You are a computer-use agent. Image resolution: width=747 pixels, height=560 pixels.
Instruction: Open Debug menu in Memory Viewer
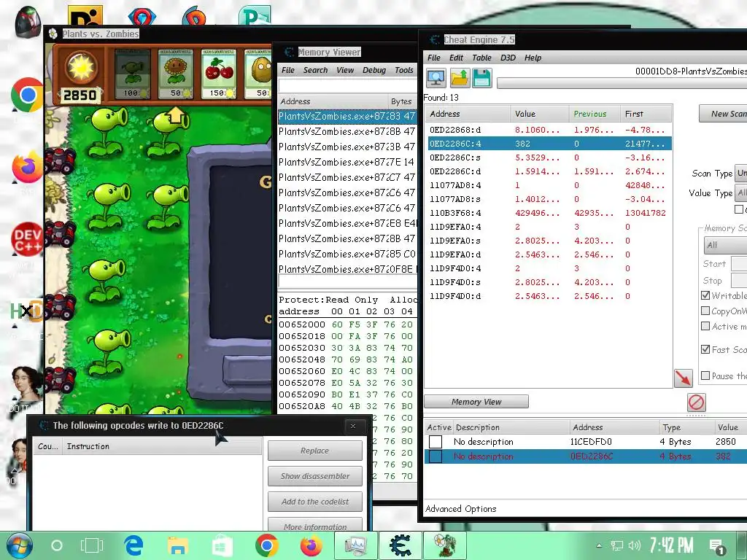pyautogui.click(x=374, y=70)
